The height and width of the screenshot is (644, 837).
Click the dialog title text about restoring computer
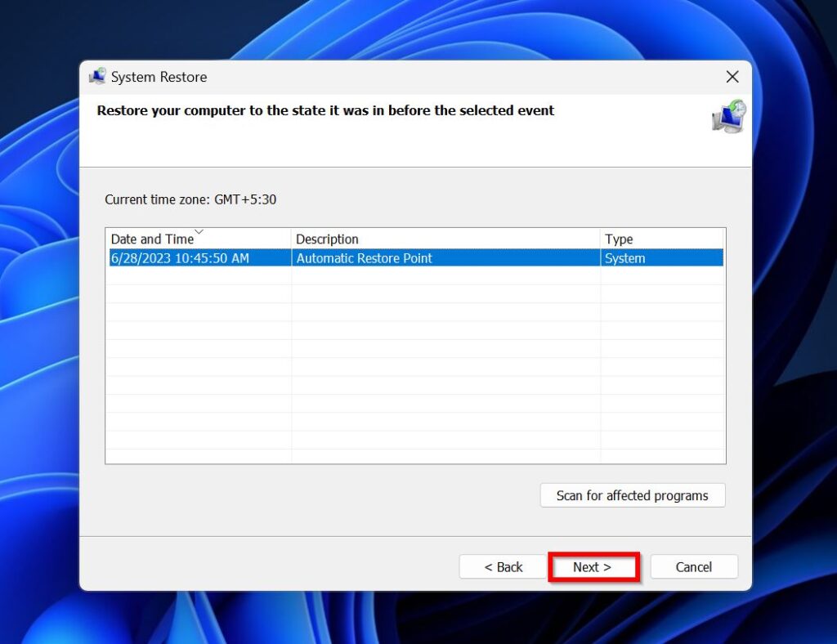pos(325,110)
